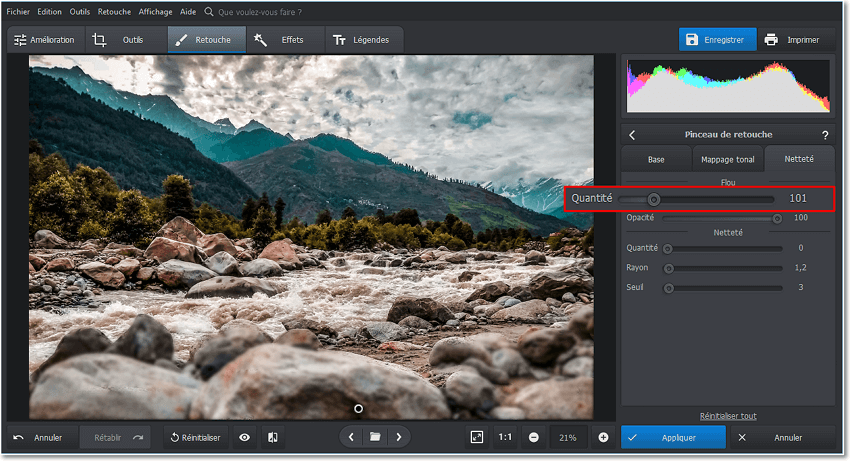Screen dimensions: 850x461
Task: Zoom out with the minus icon
Action: [x=534, y=437]
